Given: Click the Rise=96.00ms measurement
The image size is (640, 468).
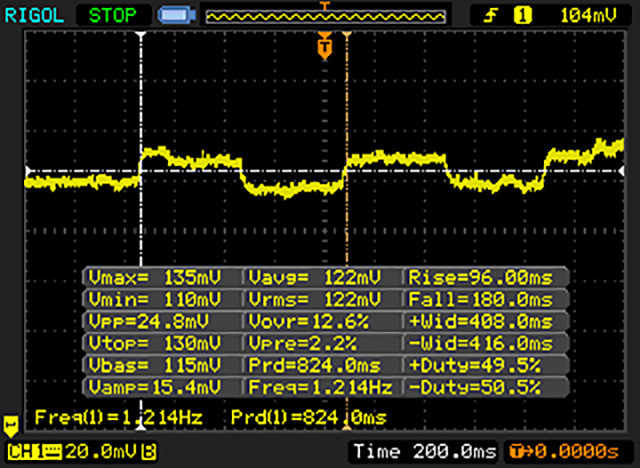Looking at the screenshot, I should click(480, 277).
